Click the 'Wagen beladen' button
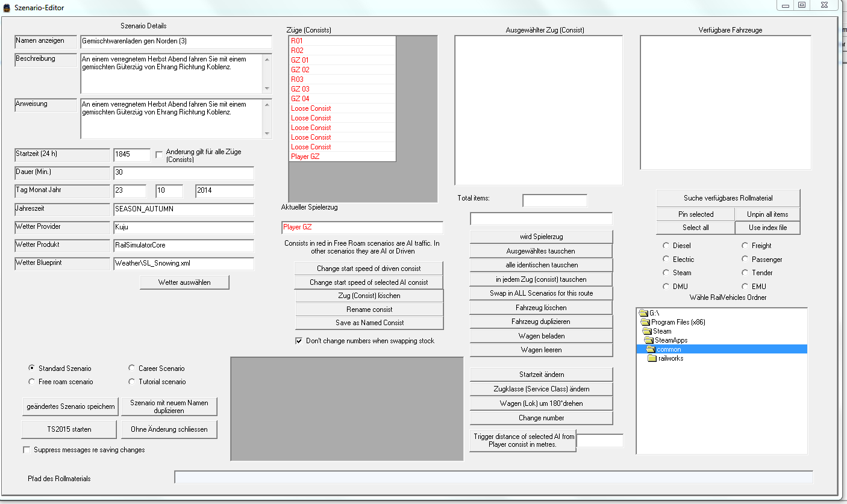This screenshot has height=504, width=847. click(x=541, y=336)
